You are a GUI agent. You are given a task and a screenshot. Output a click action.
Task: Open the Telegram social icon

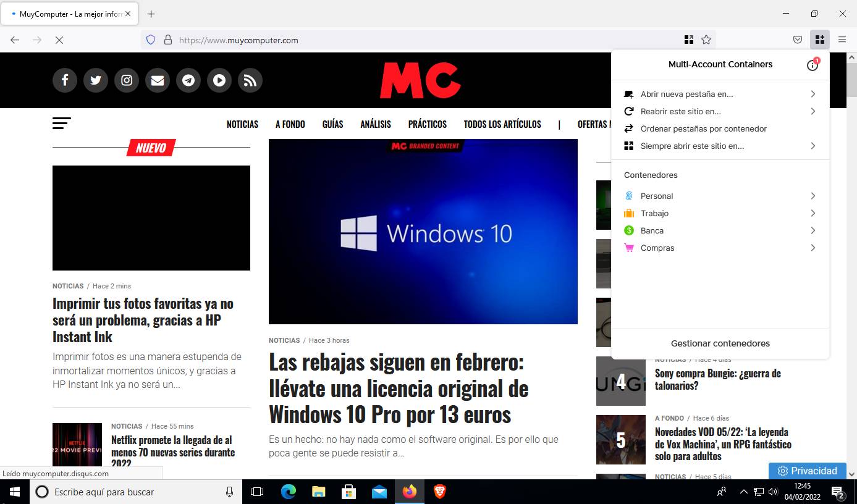click(188, 80)
